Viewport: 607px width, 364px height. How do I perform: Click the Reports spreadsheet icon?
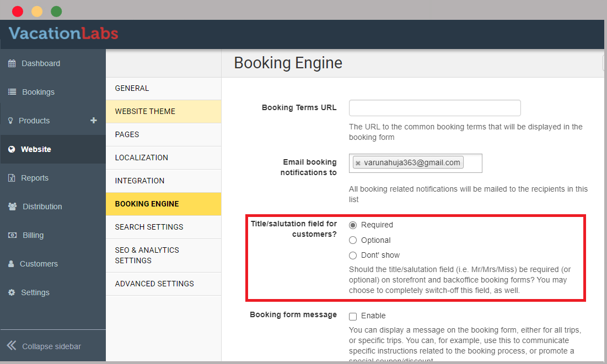point(12,178)
